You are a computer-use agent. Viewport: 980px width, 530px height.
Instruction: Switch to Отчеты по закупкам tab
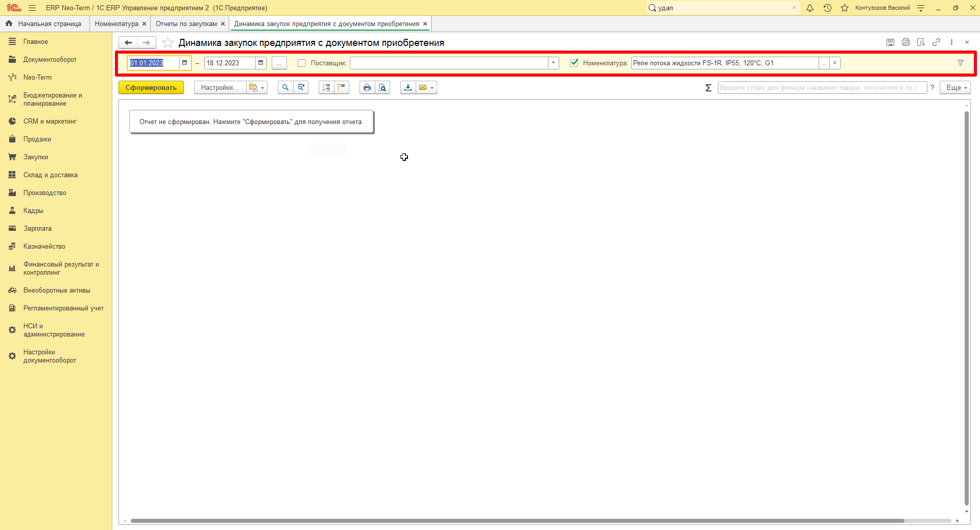click(186, 23)
